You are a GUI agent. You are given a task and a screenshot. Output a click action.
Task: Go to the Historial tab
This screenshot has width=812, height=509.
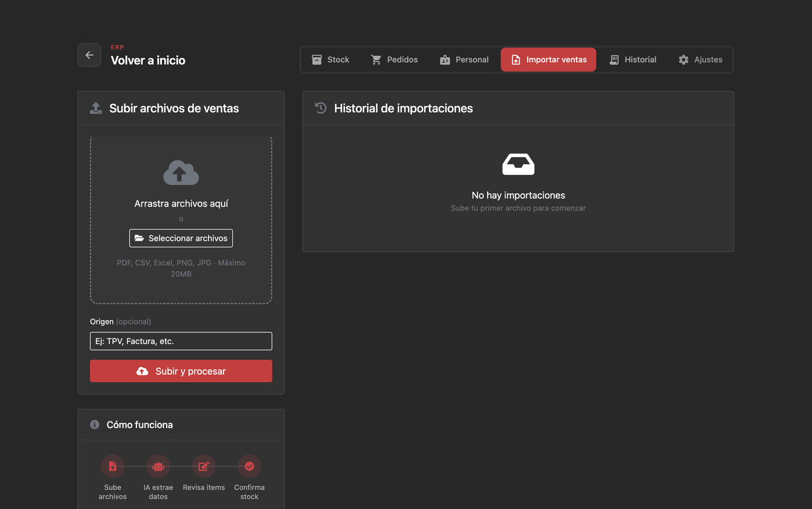coord(633,60)
